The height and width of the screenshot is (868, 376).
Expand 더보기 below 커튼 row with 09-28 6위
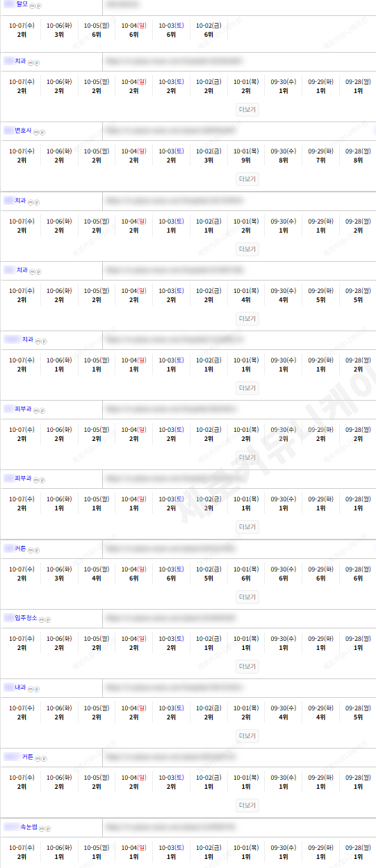click(x=247, y=597)
